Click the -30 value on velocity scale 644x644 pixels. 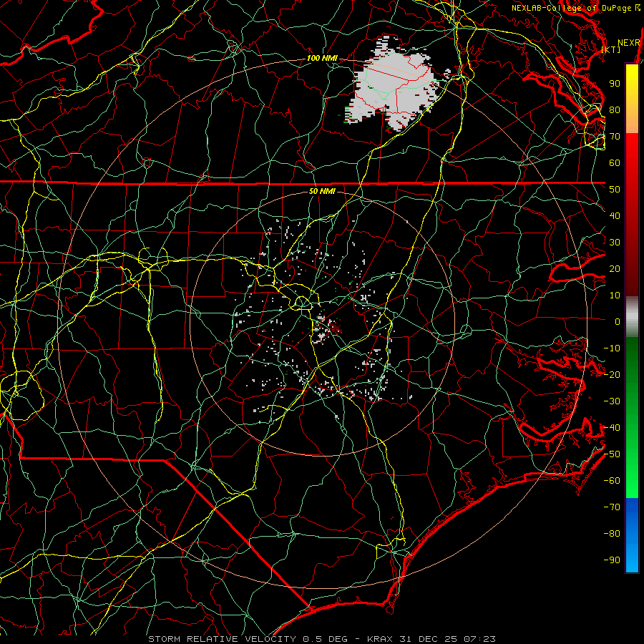pyautogui.click(x=612, y=401)
